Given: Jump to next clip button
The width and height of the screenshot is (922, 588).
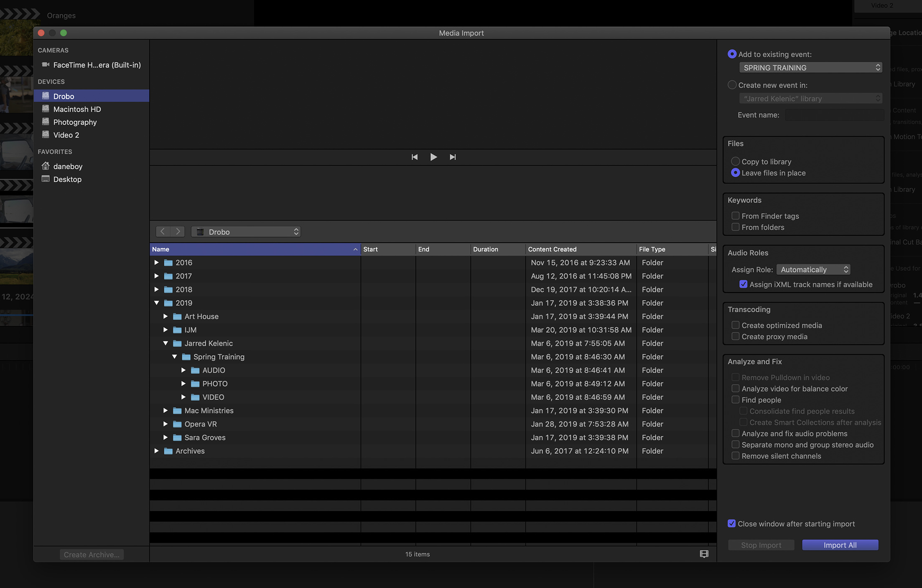Looking at the screenshot, I should [x=453, y=157].
